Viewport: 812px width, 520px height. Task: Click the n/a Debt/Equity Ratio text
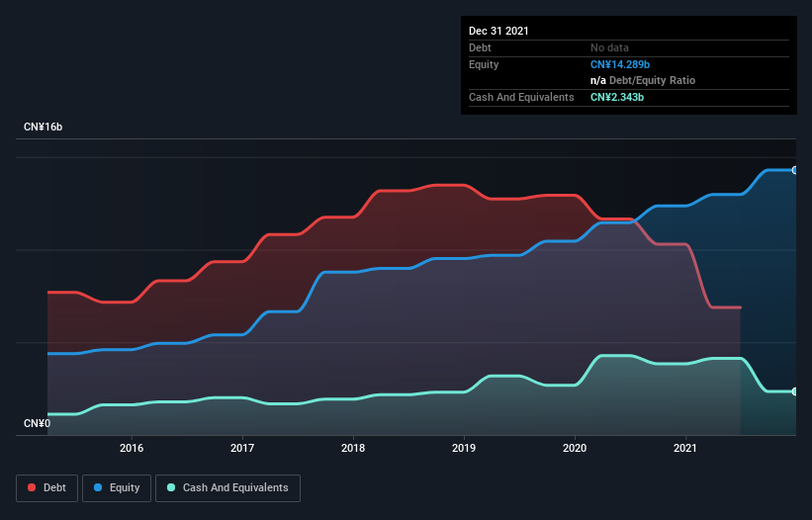coord(643,81)
